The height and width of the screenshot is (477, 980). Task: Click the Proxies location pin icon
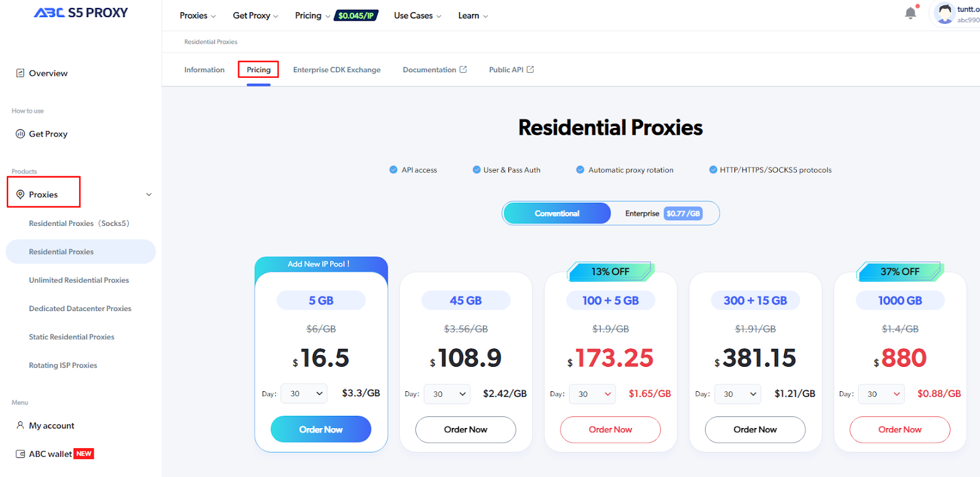(x=20, y=194)
